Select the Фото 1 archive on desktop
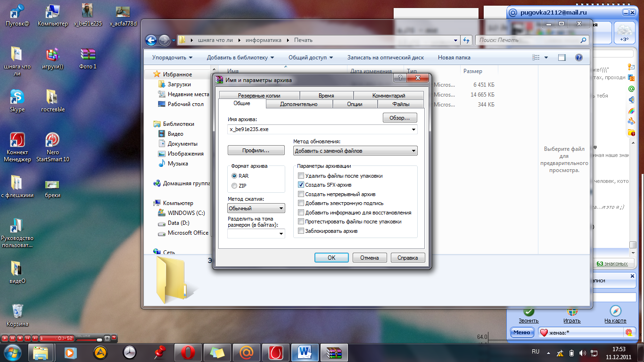Image resolution: width=644 pixels, height=362 pixels. tap(88, 58)
